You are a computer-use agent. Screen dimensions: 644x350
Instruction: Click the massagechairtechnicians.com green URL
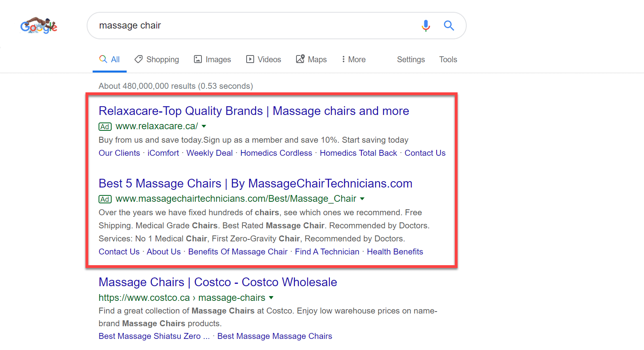point(236,199)
